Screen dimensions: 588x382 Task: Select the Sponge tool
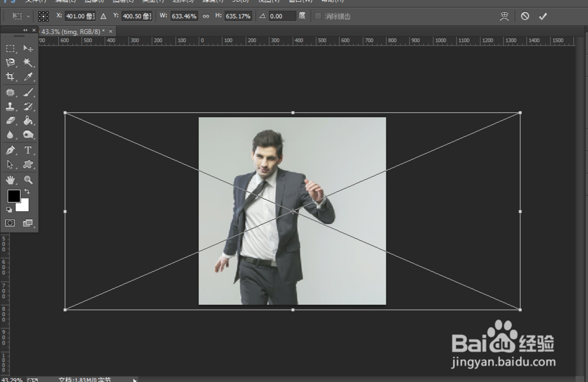click(28, 135)
